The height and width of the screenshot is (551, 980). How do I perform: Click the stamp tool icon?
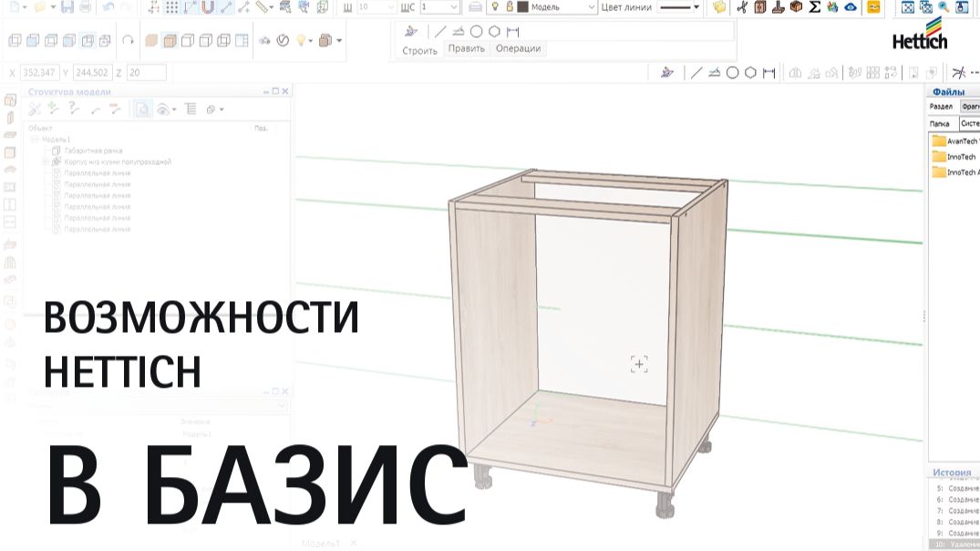coord(779,7)
